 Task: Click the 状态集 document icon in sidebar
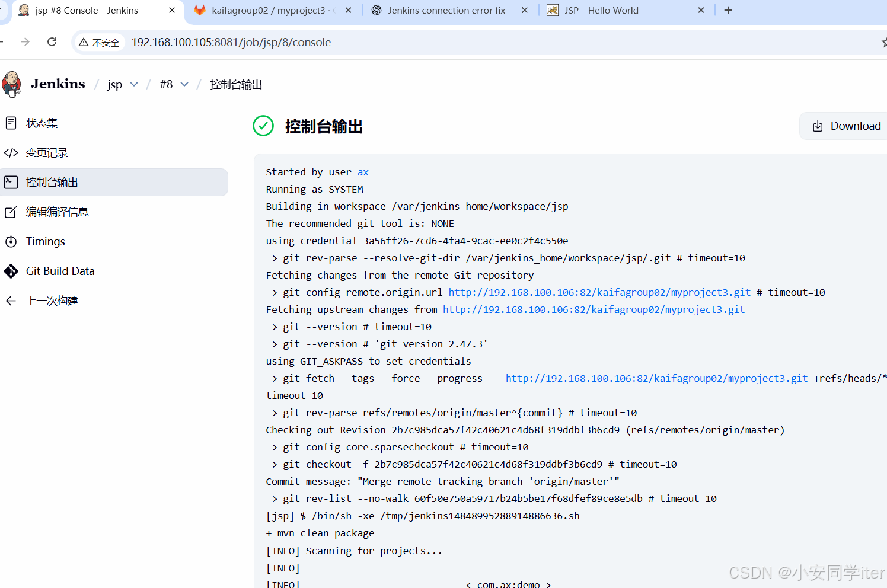tap(11, 123)
